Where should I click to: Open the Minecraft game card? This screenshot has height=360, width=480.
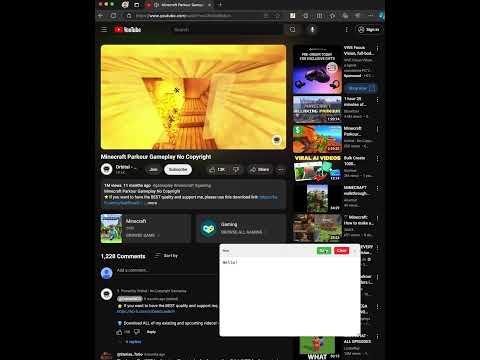[x=146, y=228]
